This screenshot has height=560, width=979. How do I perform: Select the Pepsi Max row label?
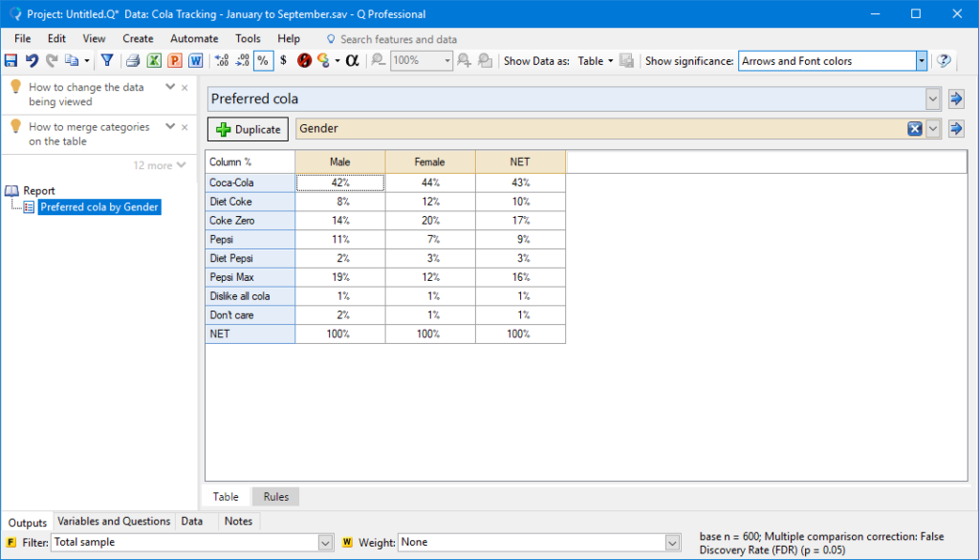click(x=250, y=277)
